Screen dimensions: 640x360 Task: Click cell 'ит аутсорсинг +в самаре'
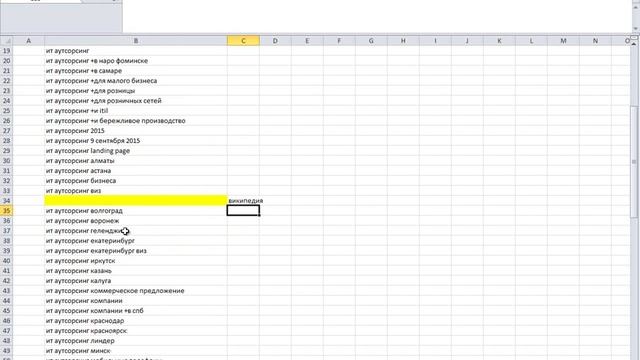click(x=136, y=71)
